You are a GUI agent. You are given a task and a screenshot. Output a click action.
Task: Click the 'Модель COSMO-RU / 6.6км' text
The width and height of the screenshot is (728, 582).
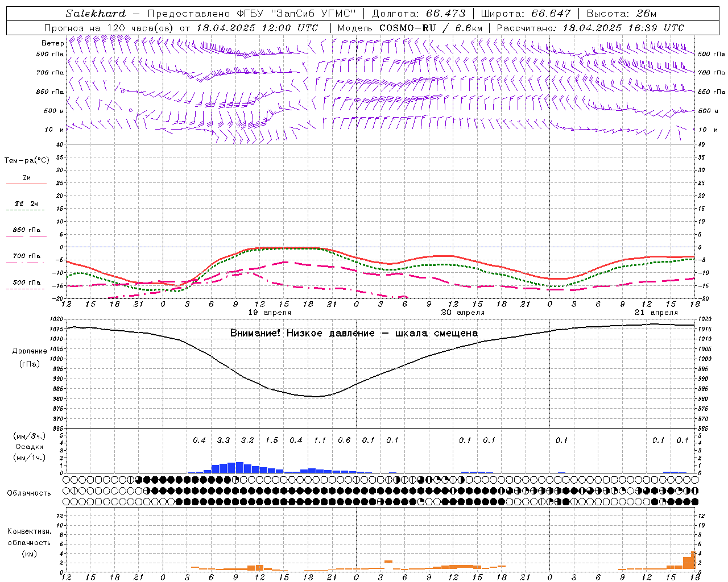pos(410,28)
